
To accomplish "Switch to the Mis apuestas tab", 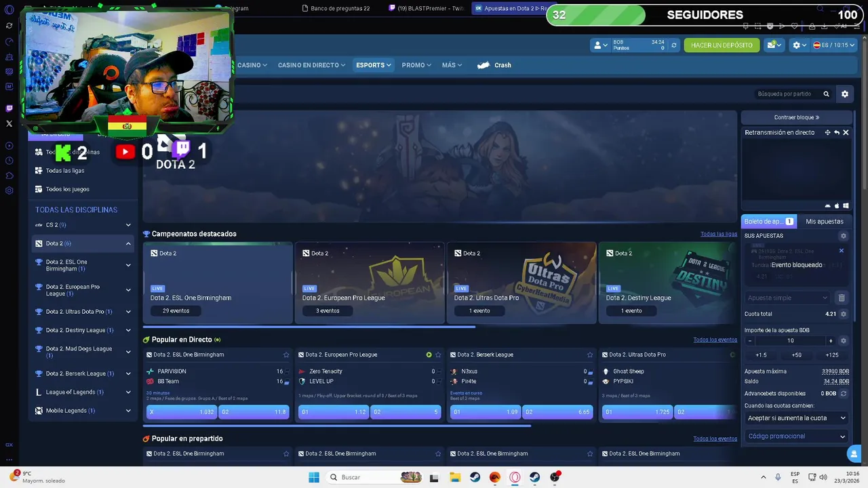I will pos(825,222).
